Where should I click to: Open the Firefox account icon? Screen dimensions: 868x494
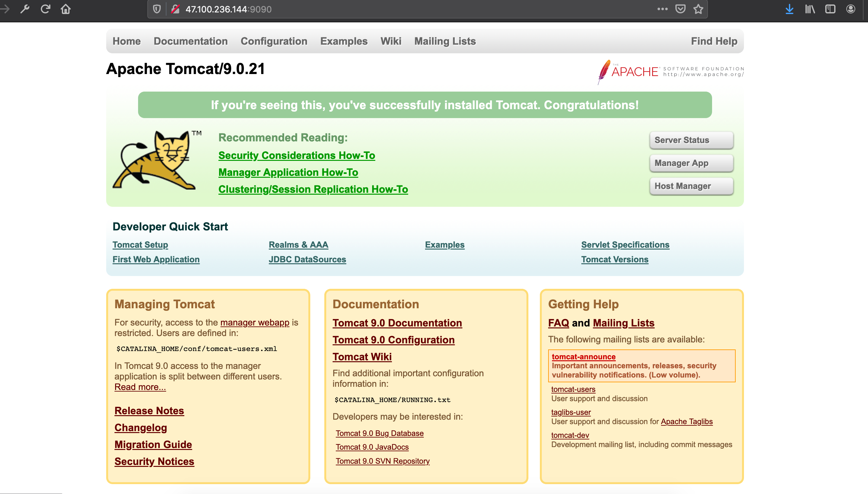click(x=850, y=9)
